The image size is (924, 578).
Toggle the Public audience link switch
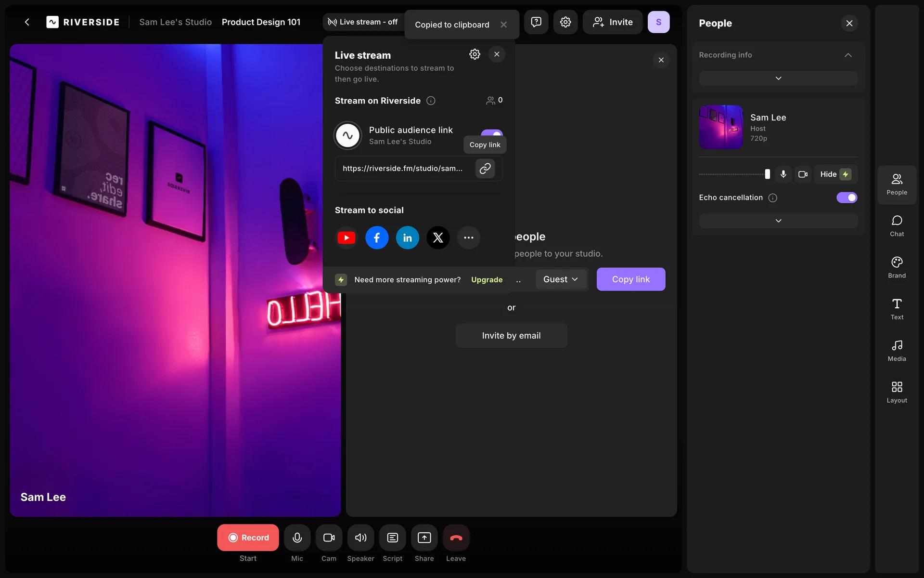pos(492,133)
